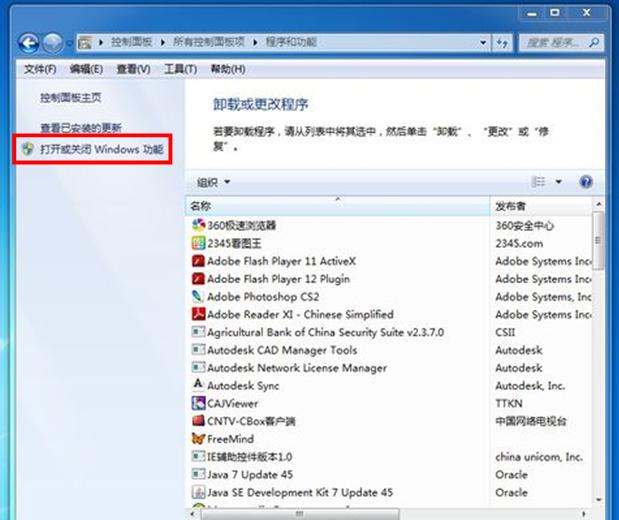Click 打开或关闭 Windows 功能 link
Image resolution: width=619 pixels, height=520 pixels.
pyautogui.click(x=100, y=149)
